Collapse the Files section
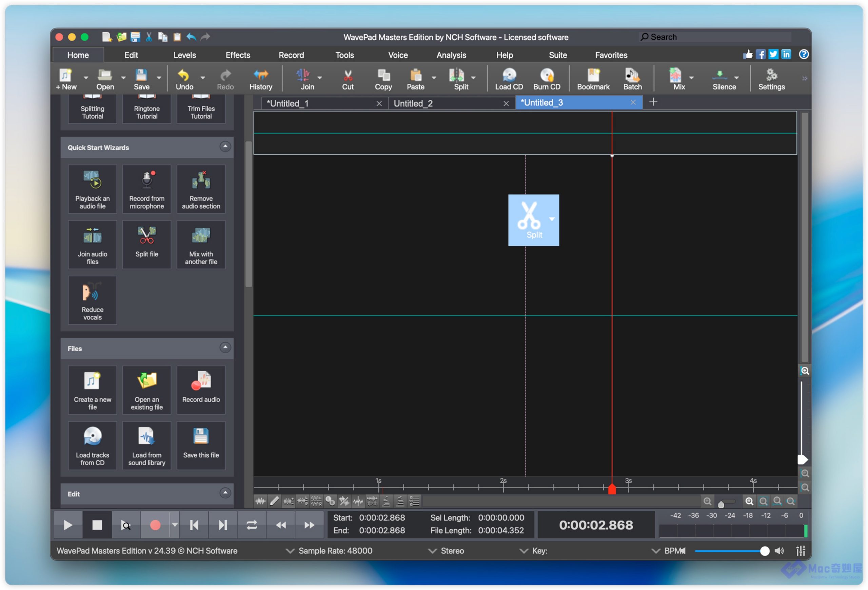Viewport: 868px width, 590px height. (225, 348)
